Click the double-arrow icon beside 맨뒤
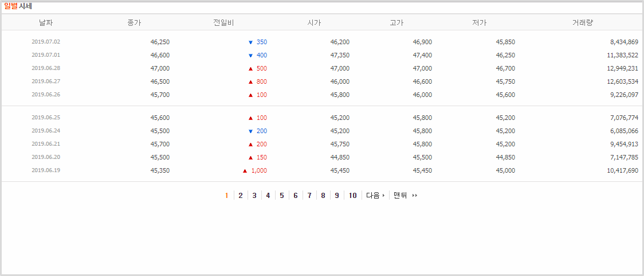The image size is (644, 276). pos(415,196)
